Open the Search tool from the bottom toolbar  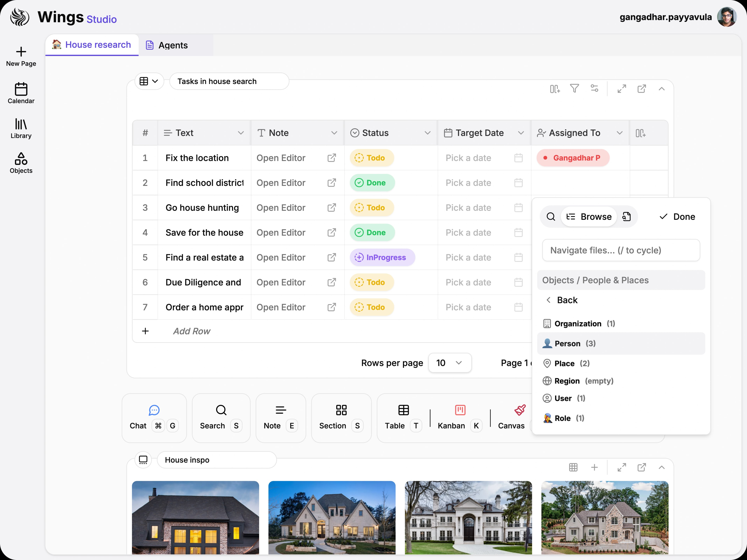(221, 410)
